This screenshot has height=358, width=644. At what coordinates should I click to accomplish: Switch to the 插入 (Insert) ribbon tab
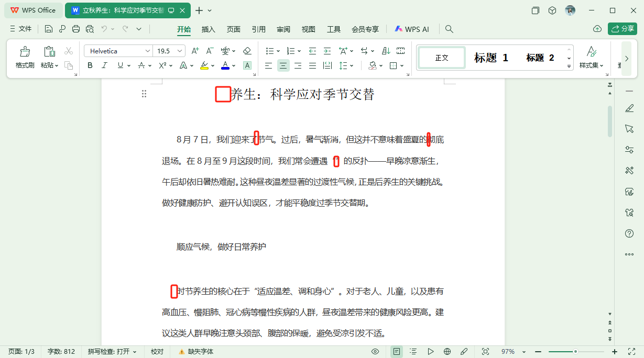click(x=208, y=29)
